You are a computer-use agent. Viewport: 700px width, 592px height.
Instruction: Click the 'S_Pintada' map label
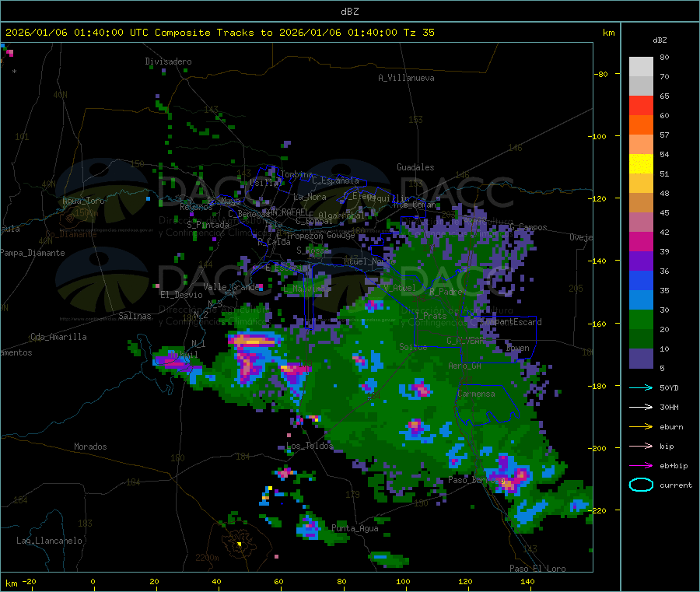(208, 225)
